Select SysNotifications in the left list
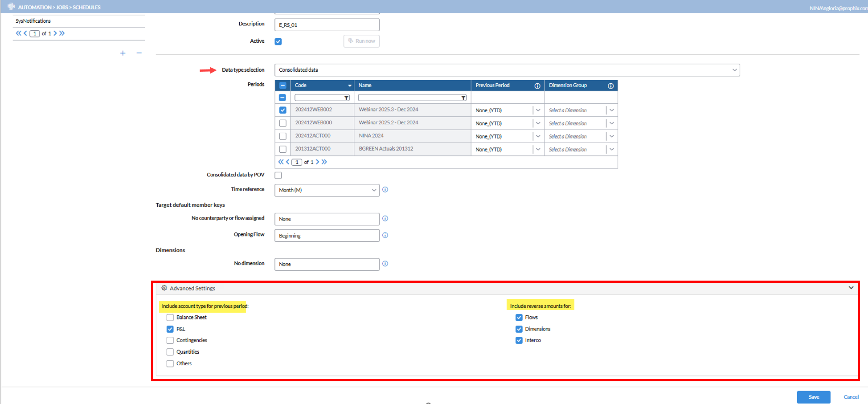Viewport: 868px width, 404px height. coord(33,21)
